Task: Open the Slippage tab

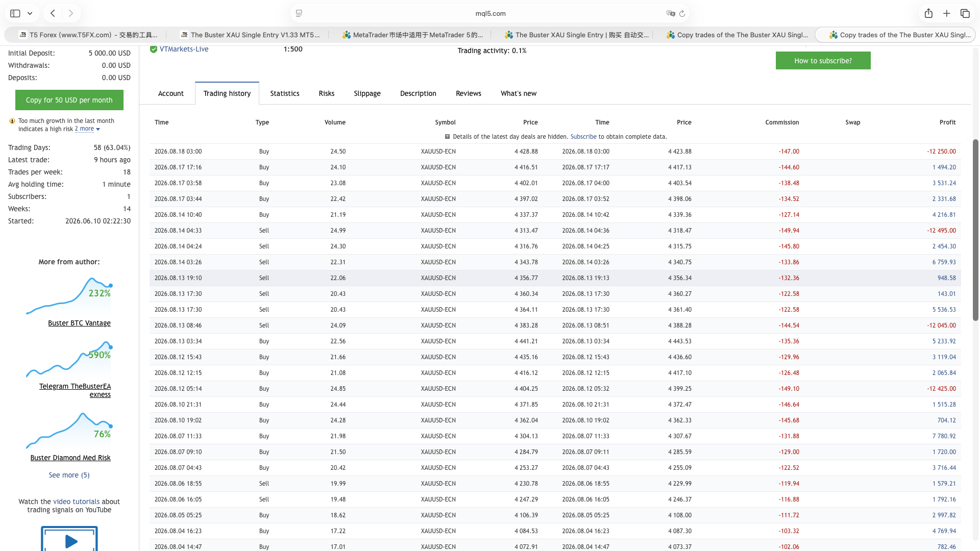Action: tap(367, 93)
